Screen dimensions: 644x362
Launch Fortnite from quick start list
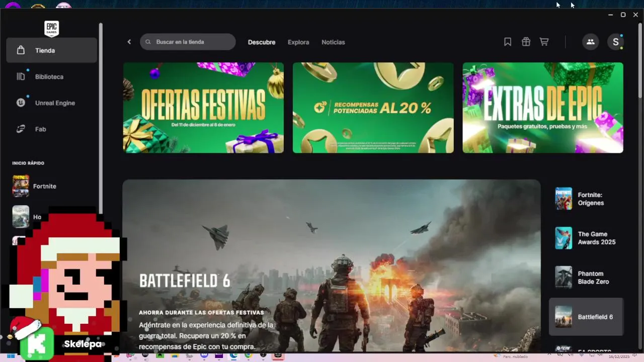tap(51, 186)
